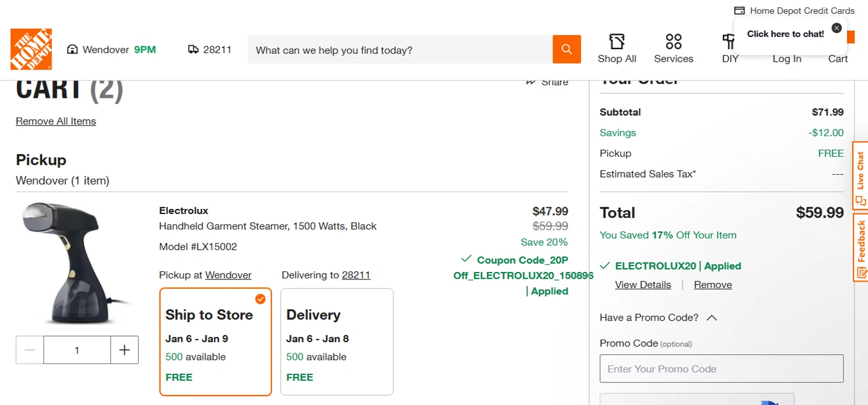Click the 'Save 20%' label

tap(544, 242)
